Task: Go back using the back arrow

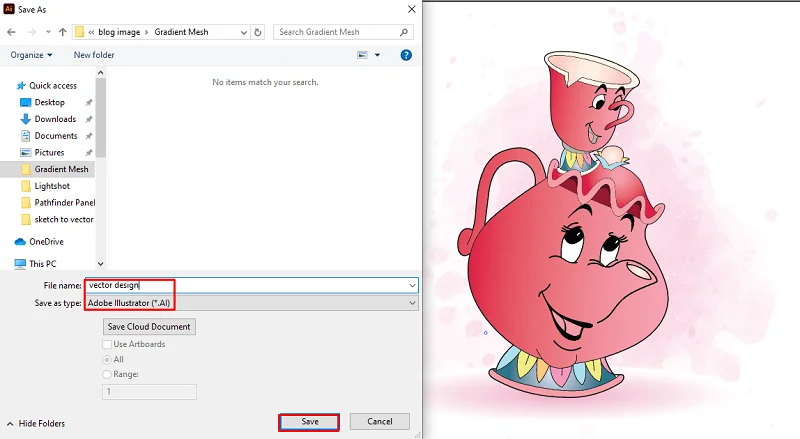Action: 11,32
